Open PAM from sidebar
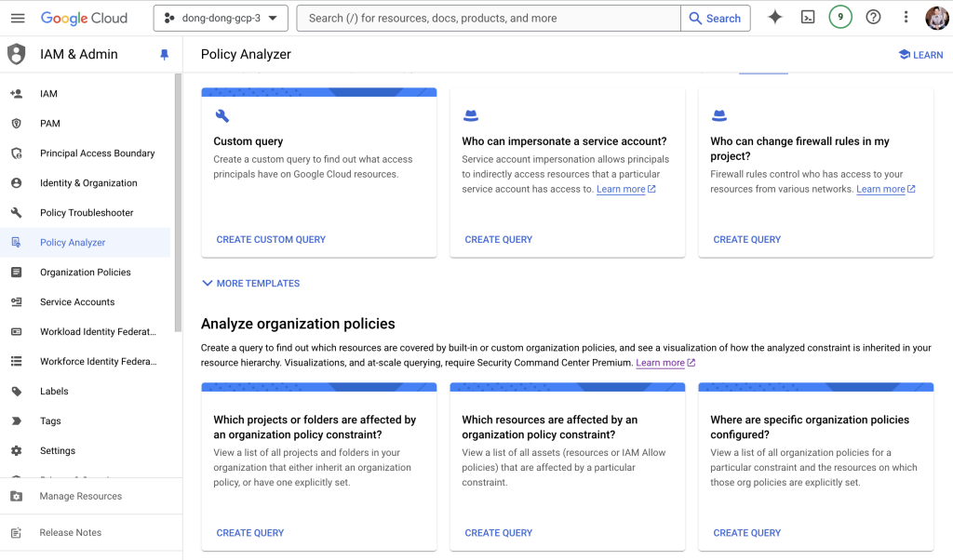The width and height of the screenshot is (953, 560). point(50,124)
